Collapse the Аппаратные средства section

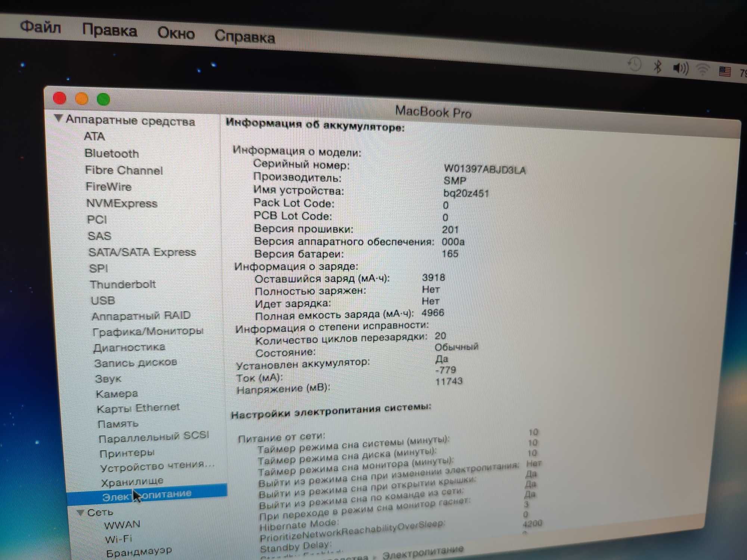58,118
